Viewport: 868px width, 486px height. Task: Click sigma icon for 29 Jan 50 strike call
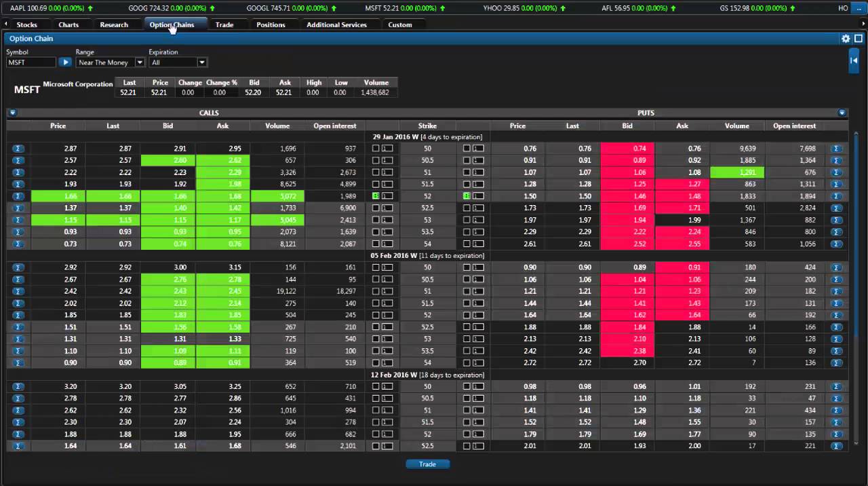coord(18,149)
